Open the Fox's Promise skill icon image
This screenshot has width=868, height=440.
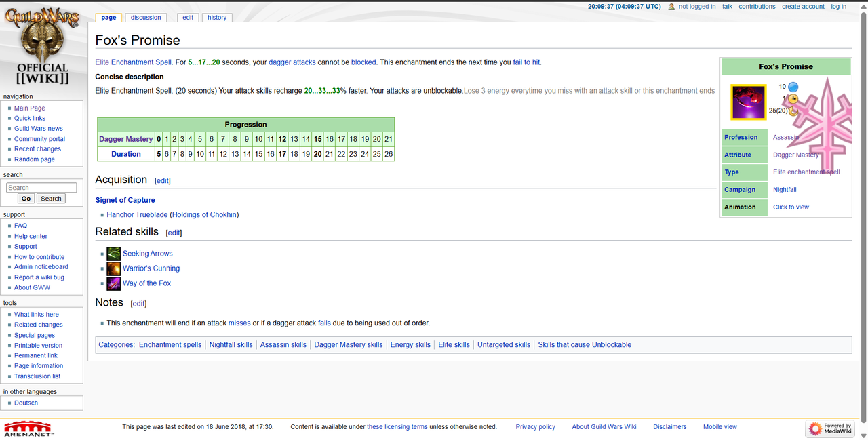749,102
